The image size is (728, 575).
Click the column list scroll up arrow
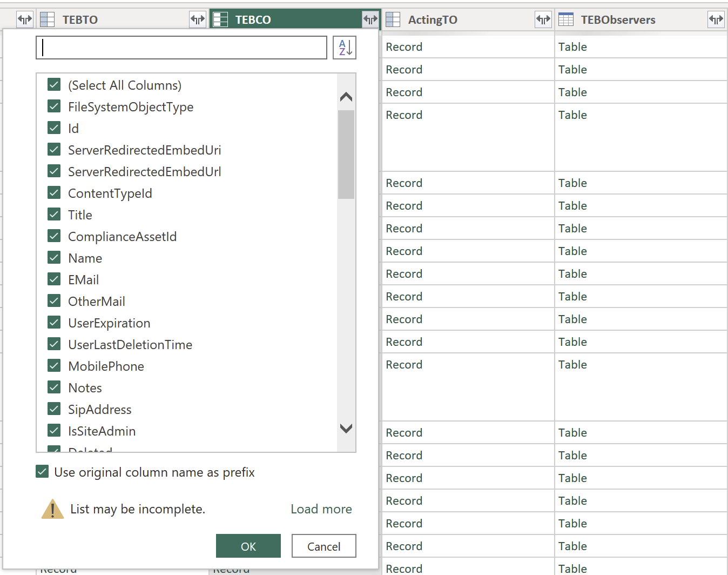[x=346, y=97]
